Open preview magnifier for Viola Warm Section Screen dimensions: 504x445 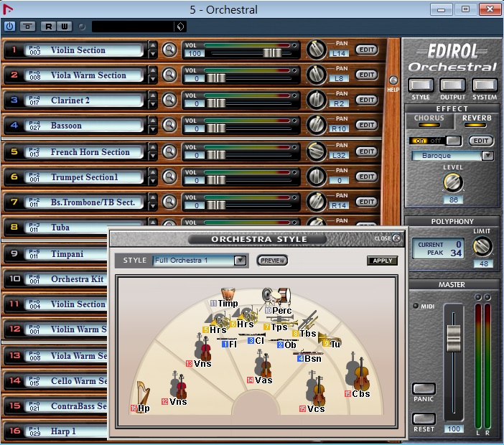pos(169,75)
